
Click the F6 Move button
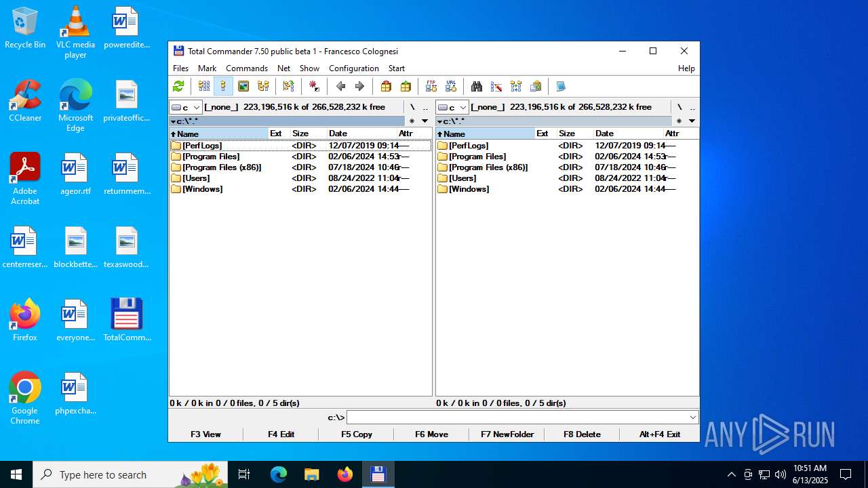431,434
